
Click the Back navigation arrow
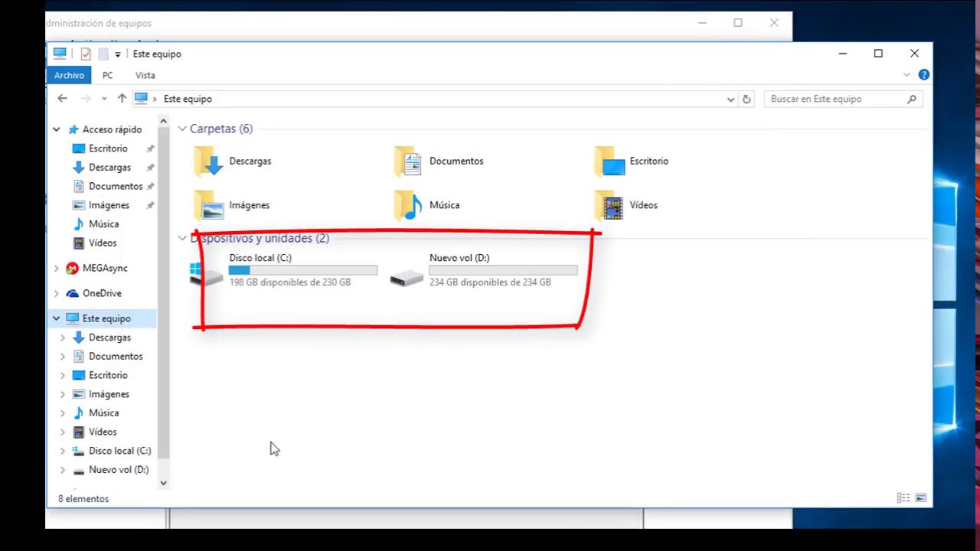point(62,99)
